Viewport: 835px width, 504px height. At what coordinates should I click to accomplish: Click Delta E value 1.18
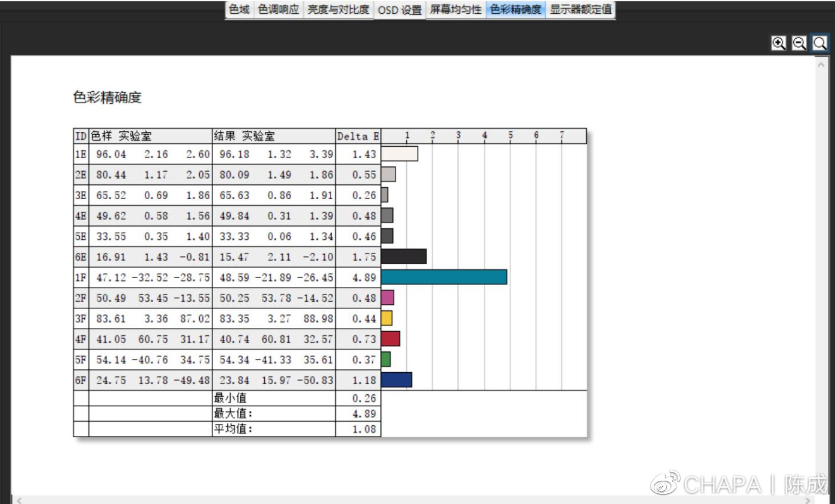[x=364, y=381]
